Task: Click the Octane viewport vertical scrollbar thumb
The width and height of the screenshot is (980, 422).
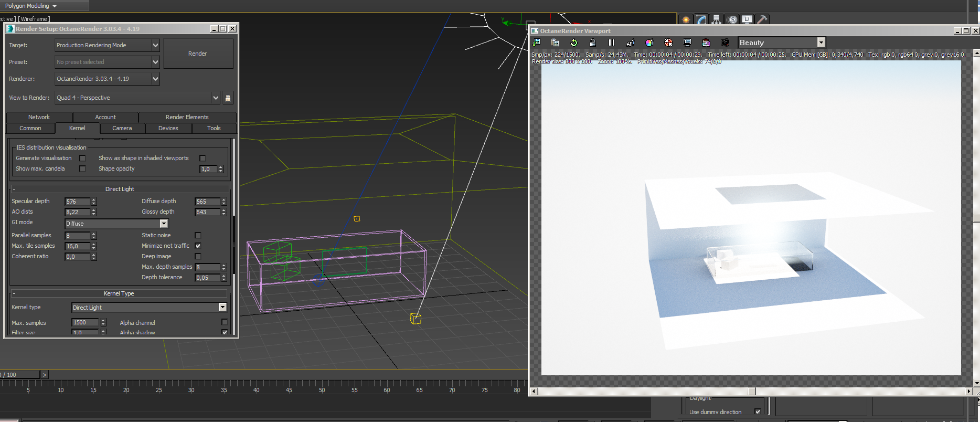Action: pyautogui.click(x=976, y=218)
